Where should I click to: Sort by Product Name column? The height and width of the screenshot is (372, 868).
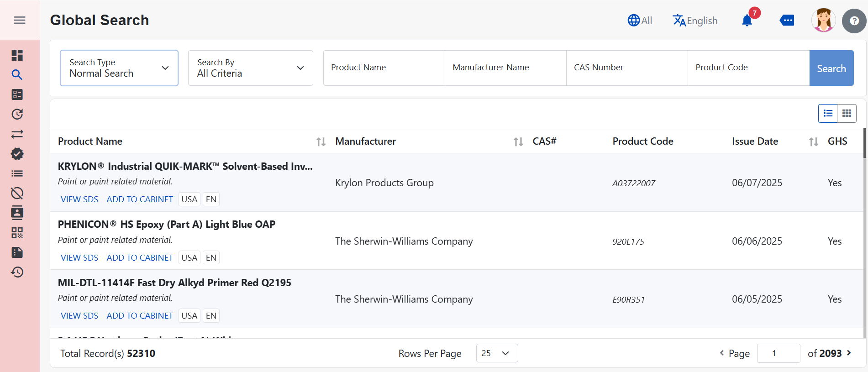[321, 141]
